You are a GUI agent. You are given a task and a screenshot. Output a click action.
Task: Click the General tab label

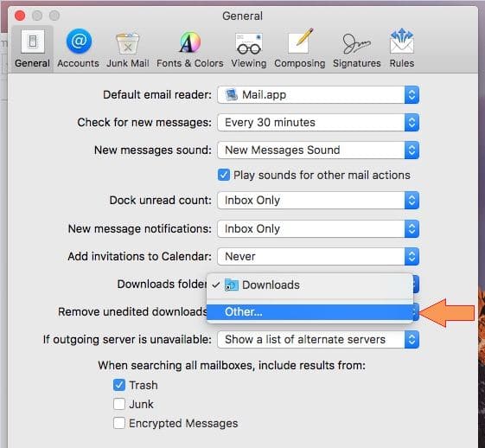coord(32,63)
